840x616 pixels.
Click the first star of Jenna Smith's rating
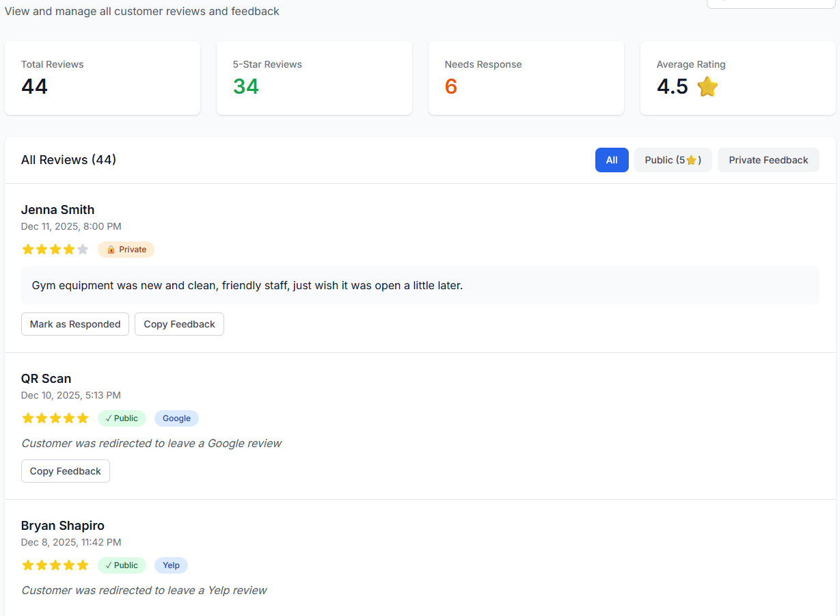pyautogui.click(x=28, y=250)
